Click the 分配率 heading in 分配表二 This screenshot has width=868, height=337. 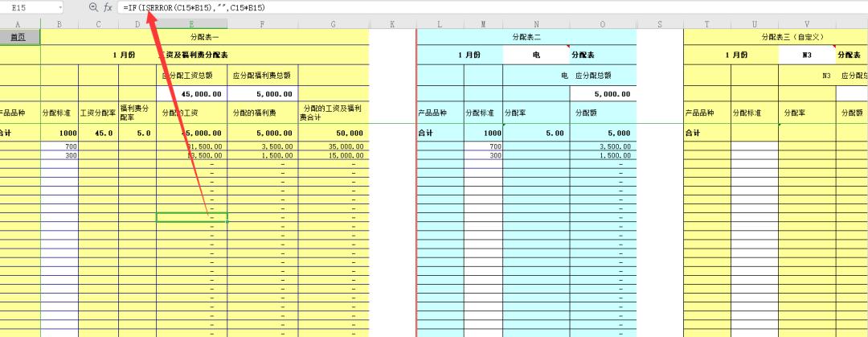tap(515, 113)
